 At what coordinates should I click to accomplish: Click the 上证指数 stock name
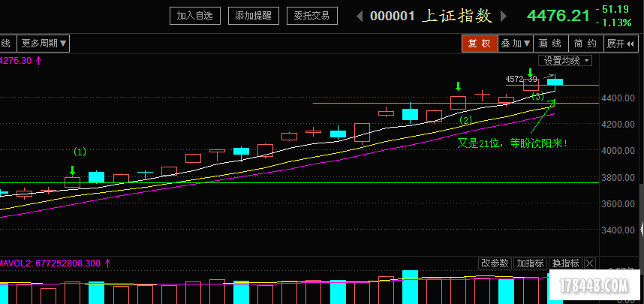tap(456, 17)
